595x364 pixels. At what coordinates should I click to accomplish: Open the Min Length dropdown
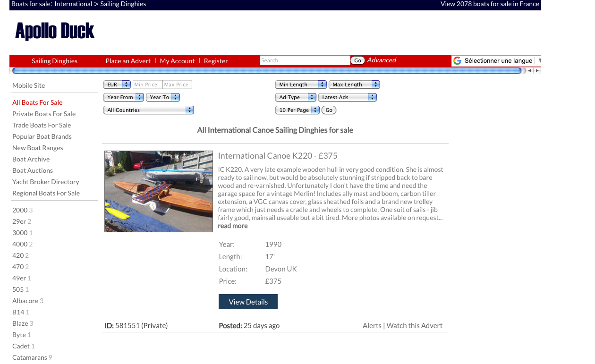tap(301, 85)
